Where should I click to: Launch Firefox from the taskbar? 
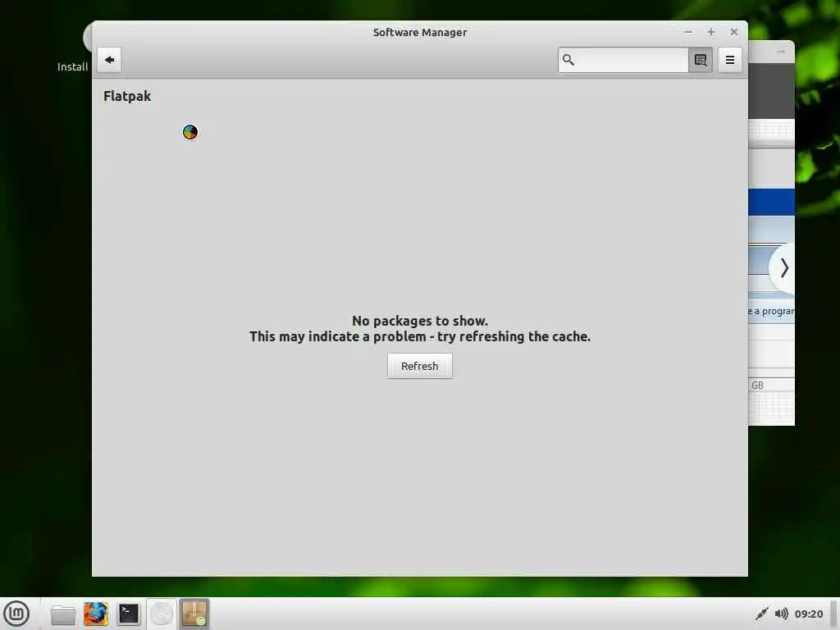[96, 614]
